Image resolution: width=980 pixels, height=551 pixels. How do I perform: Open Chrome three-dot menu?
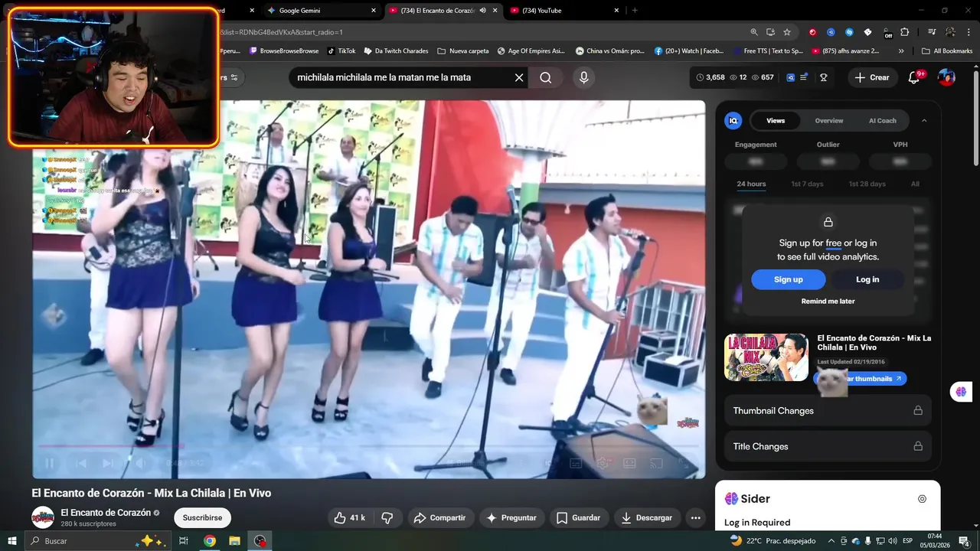point(969,32)
